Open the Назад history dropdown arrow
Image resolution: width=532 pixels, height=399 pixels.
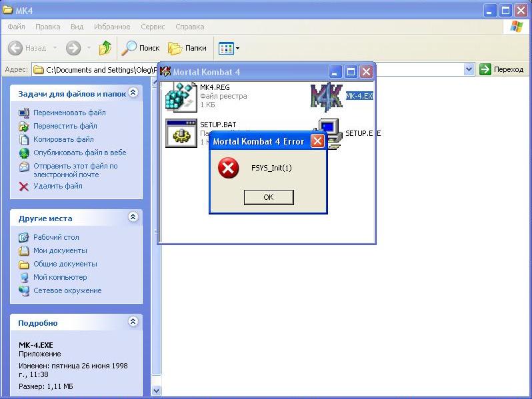click(55, 48)
